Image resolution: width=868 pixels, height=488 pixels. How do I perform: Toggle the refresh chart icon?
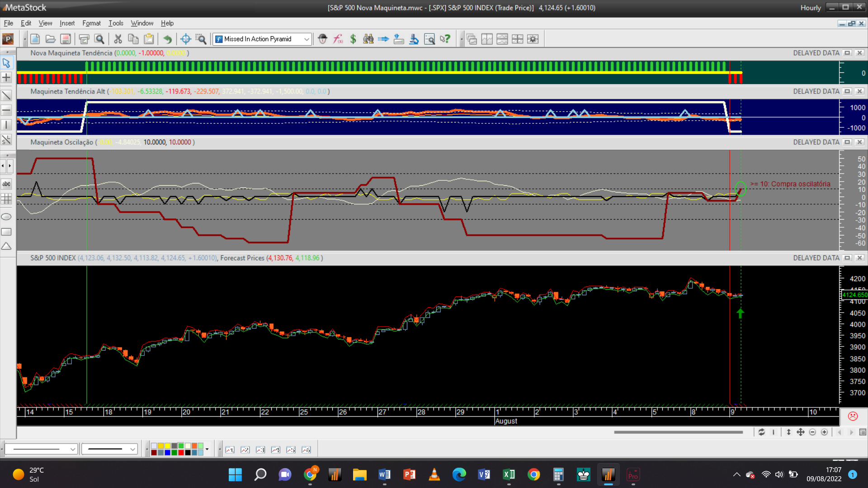tap(762, 432)
